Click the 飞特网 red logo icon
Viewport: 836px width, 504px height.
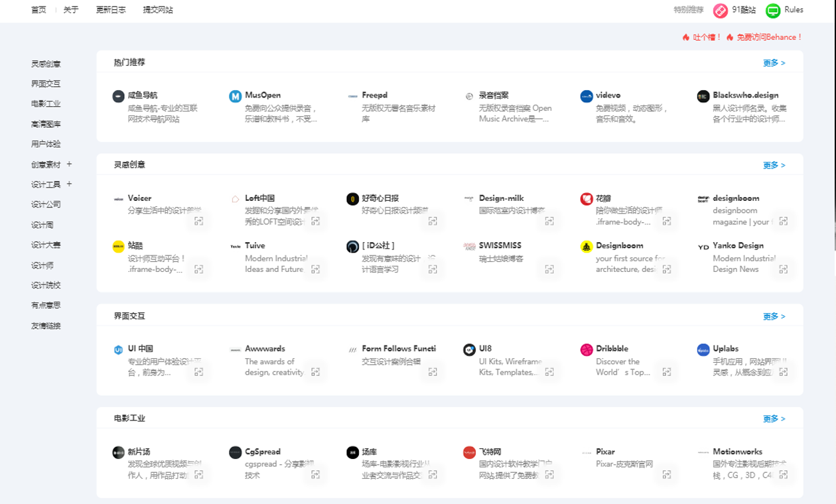tap(469, 452)
